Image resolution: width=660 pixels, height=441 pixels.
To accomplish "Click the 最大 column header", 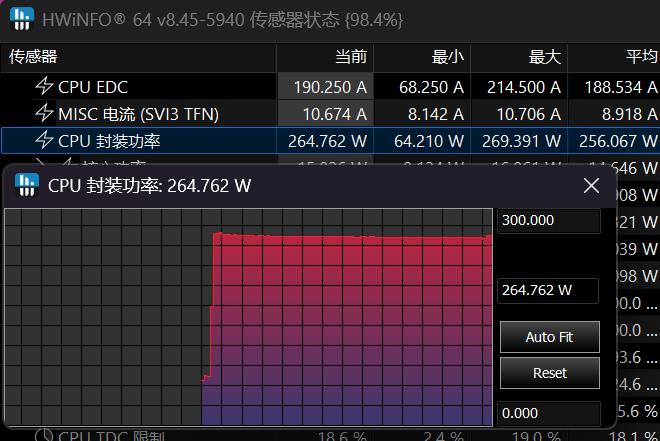I will point(519,57).
